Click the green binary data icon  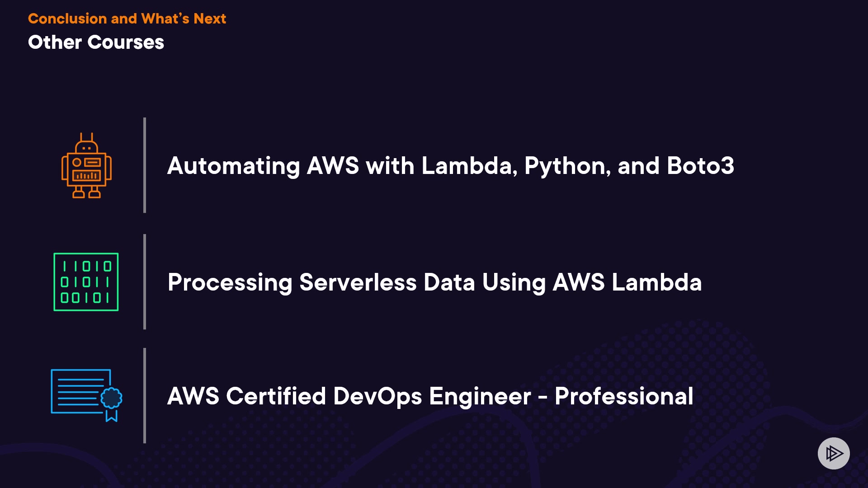(86, 282)
